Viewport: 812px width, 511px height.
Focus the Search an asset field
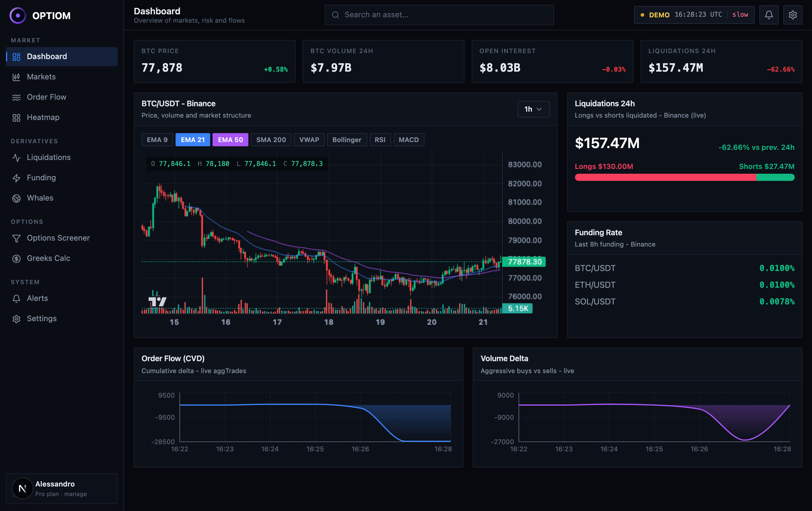439,15
